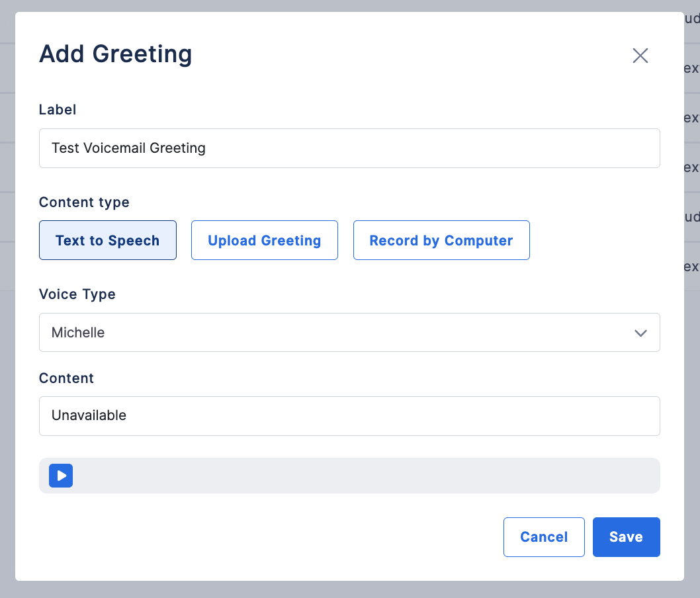Image resolution: width=700 pixels, height=598 pixels.
Task: Select Text to Speech content type
Action: (108, 240)
